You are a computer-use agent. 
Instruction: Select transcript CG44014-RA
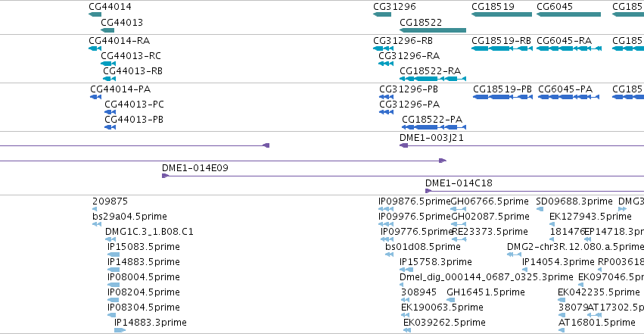[95, 48]
